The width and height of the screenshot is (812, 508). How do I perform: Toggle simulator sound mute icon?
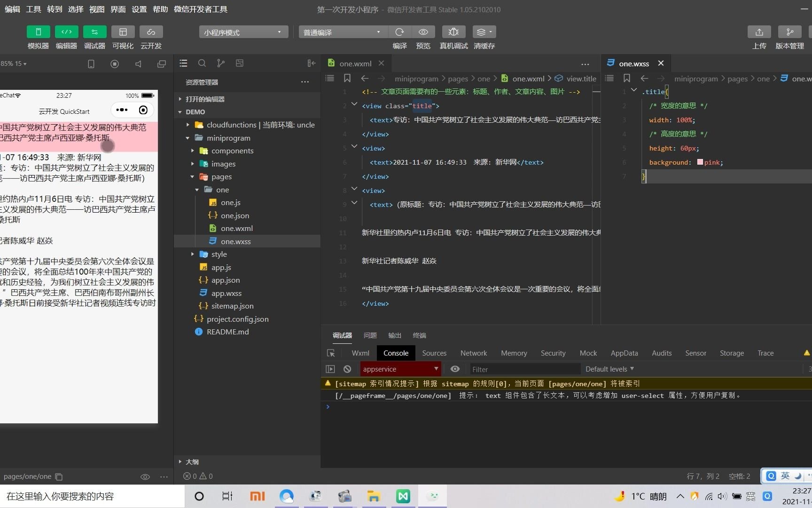point(138,63)
